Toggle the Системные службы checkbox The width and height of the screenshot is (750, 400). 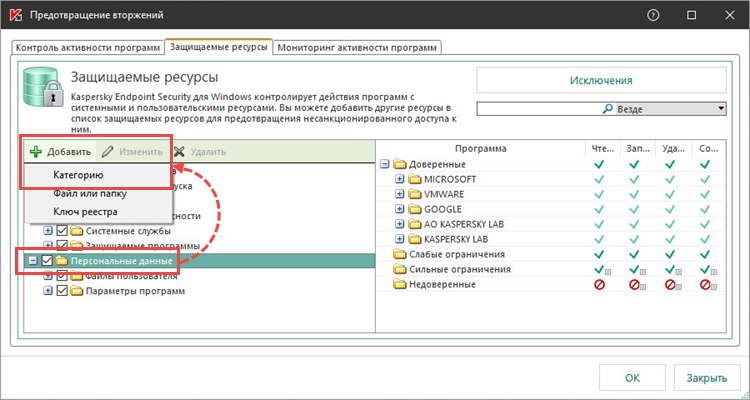point(62,231)
